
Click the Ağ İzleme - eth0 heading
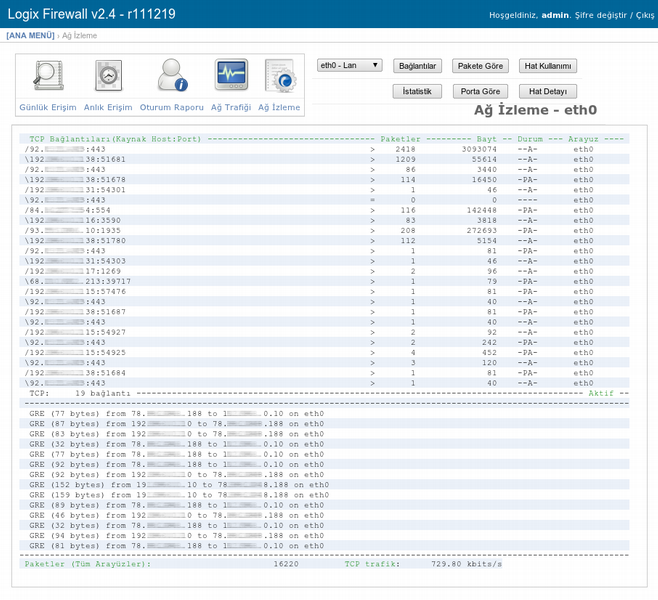click(535, 110)
